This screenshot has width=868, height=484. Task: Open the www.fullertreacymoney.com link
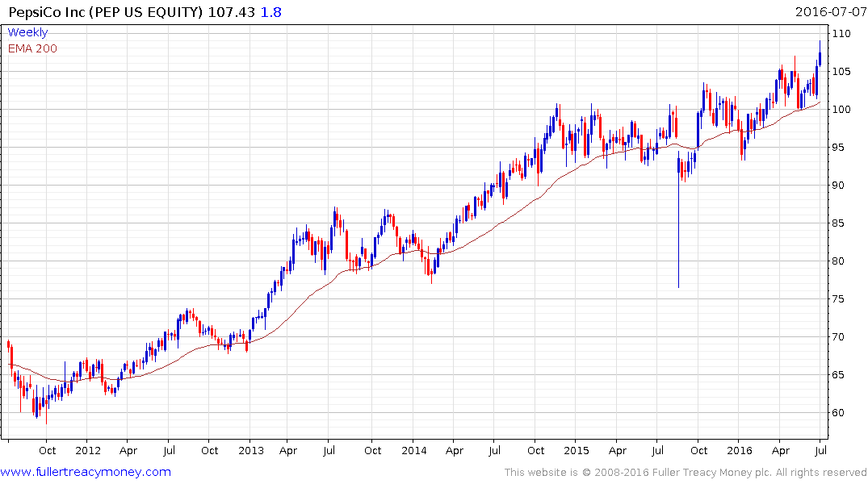point(86,472)
